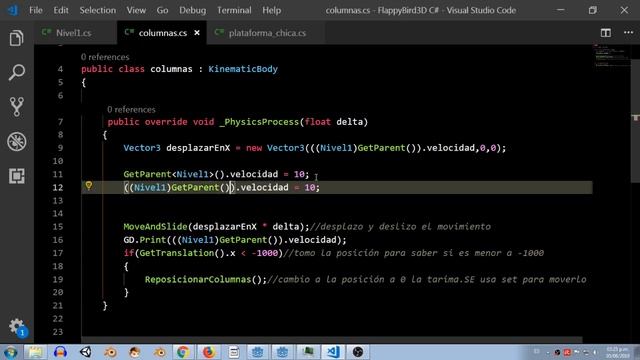Viewport: 640px width, 360px height.
Task: Open the Edit menu
Action: coord(61,10)
